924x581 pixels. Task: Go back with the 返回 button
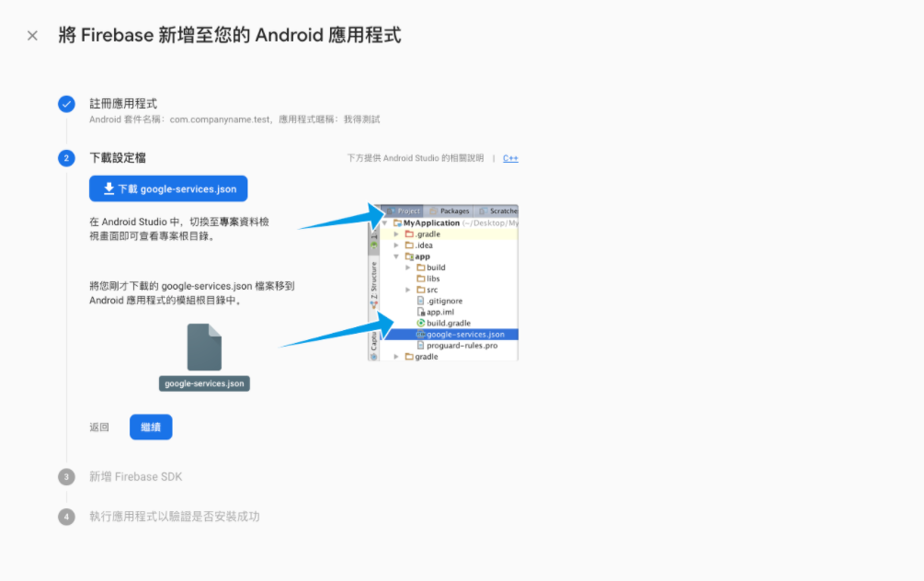99,427
